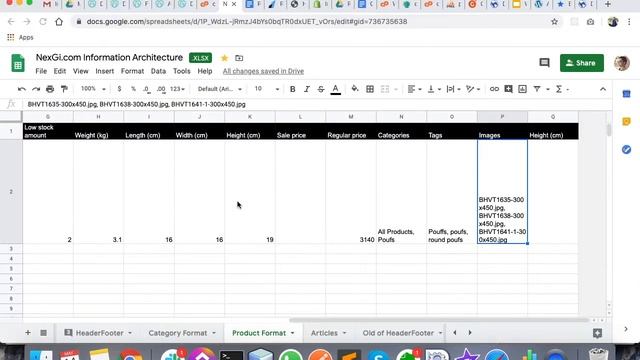Open the Insert menu

[x=104, y=71]
